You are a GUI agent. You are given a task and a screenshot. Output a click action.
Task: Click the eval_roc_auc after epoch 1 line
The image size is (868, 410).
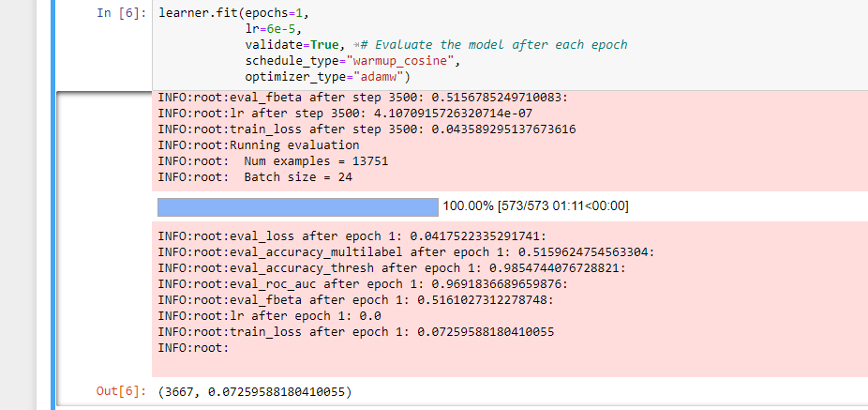(x=363, y=285)
